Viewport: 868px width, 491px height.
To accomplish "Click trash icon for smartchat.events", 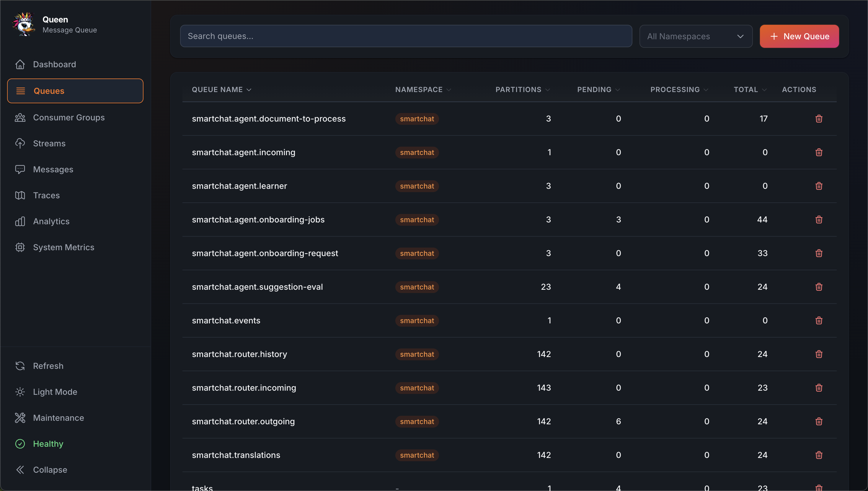I will pyautogui.click(x=819, y=321).
